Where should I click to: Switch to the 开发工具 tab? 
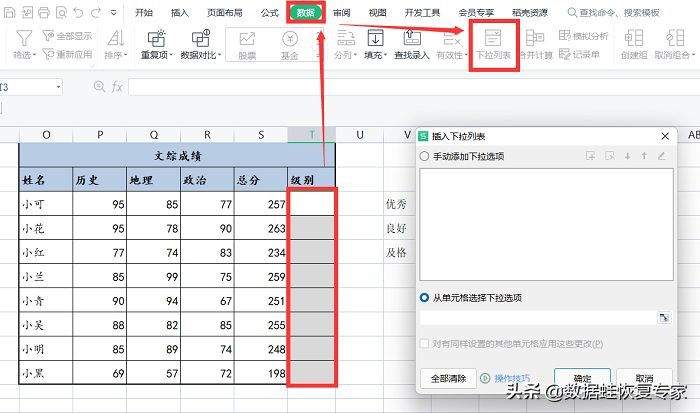[422, 13]
